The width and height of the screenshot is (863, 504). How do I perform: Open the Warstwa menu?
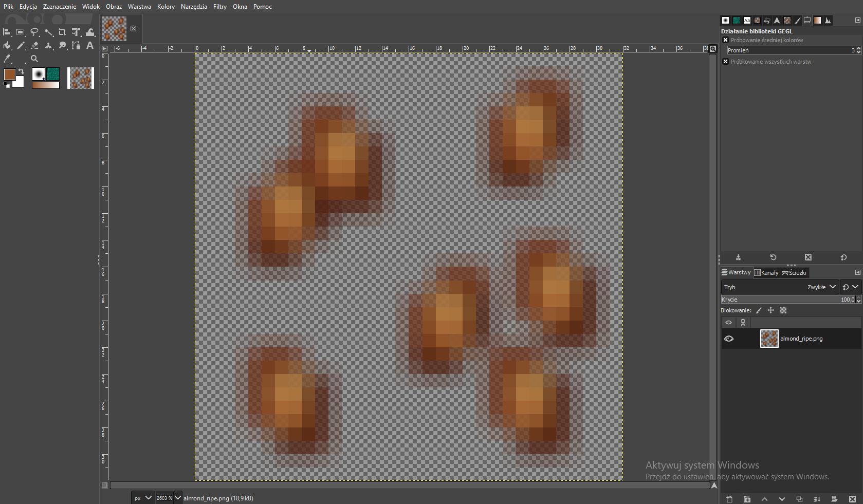click(139, 7)
